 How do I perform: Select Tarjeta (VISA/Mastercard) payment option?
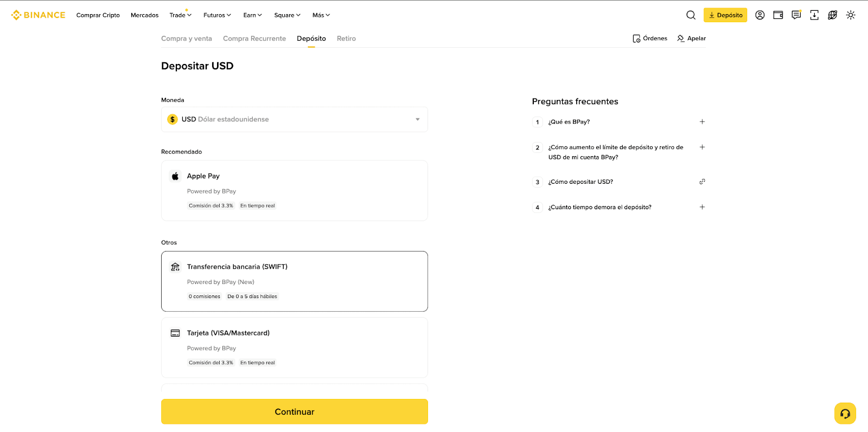tap(294, 347)
